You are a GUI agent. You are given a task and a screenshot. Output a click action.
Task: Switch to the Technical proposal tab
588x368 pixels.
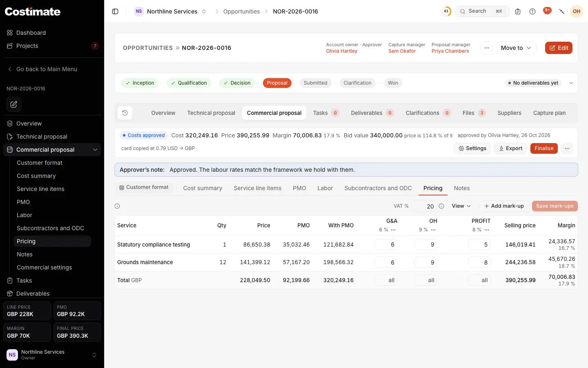[211, 113]
